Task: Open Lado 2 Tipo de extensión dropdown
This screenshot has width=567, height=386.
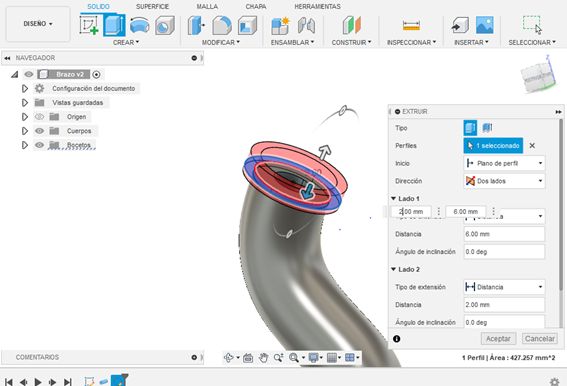Action: (504, 287)
